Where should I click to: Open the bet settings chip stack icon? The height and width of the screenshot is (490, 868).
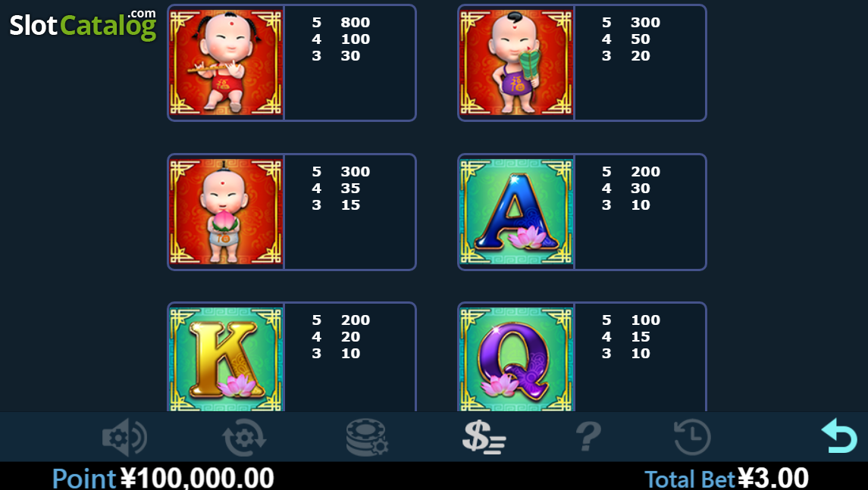coord(367,437)
